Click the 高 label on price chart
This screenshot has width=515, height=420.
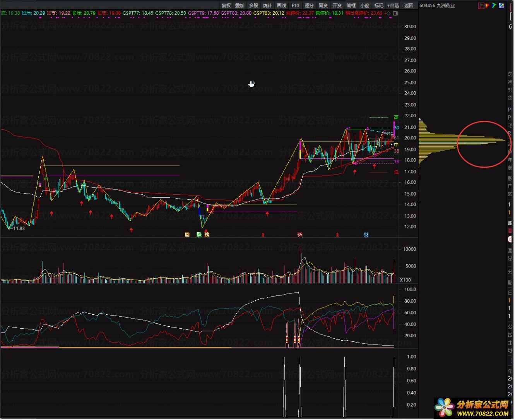coord(396,117)
